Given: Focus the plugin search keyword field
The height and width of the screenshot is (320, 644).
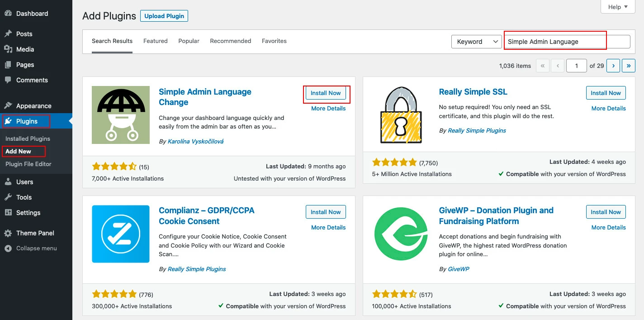Looking at the screenshot, I should [x=567, y=42].
